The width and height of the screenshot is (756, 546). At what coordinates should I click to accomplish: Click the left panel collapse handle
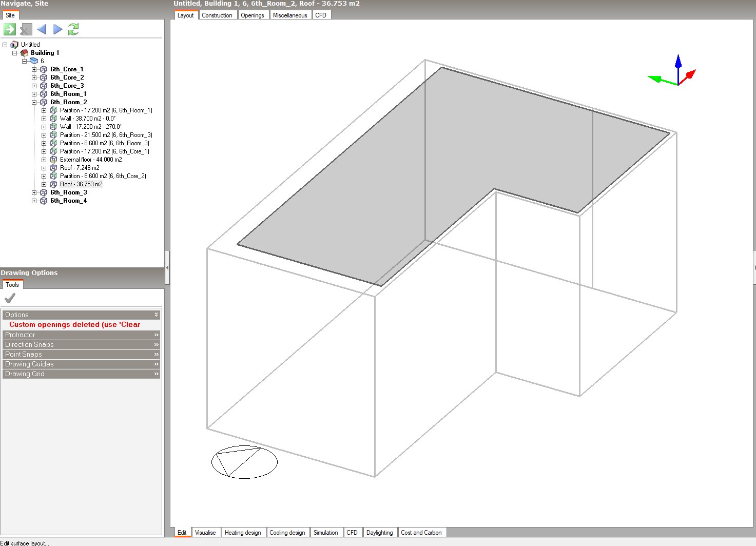click(167, 267)
